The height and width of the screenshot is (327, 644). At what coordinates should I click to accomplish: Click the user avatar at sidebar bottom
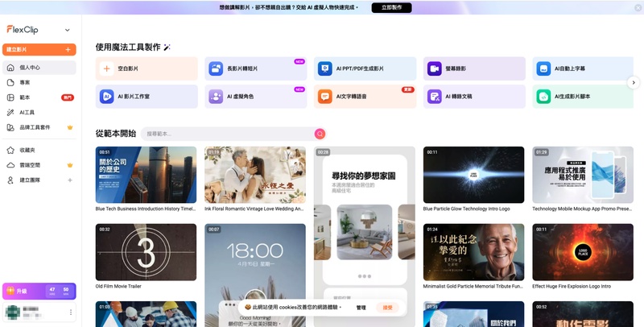pos(12,313)
